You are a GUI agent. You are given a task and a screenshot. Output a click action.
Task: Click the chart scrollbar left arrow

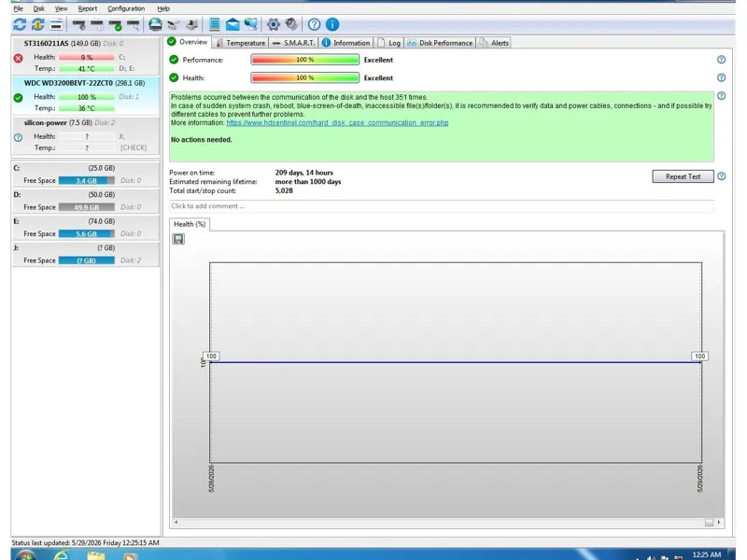click(176, 523)
